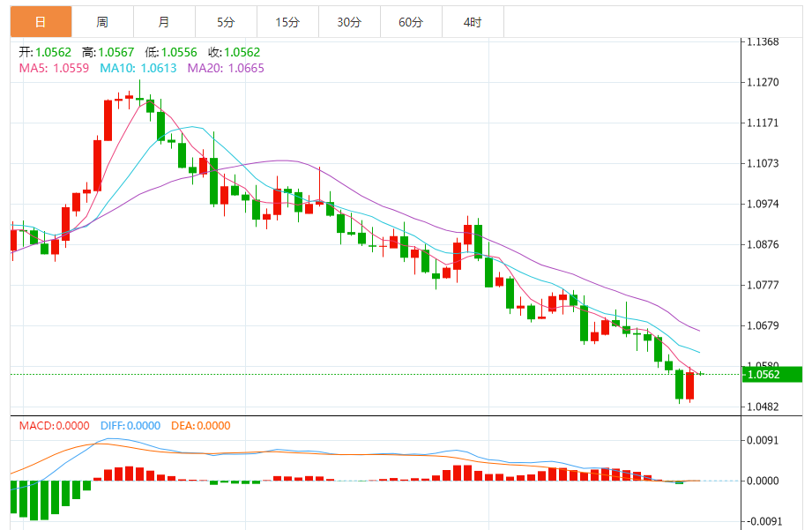This screenshot has height=530, width=812.
Task: Click the 1.1171 price axis label
Action: pyautogui.click(x=763, y=123)
